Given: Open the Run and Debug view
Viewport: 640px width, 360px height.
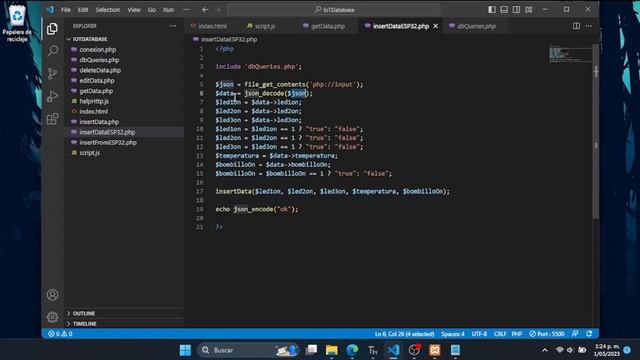Looking at the screenshot, I should [x=52, y=96].
